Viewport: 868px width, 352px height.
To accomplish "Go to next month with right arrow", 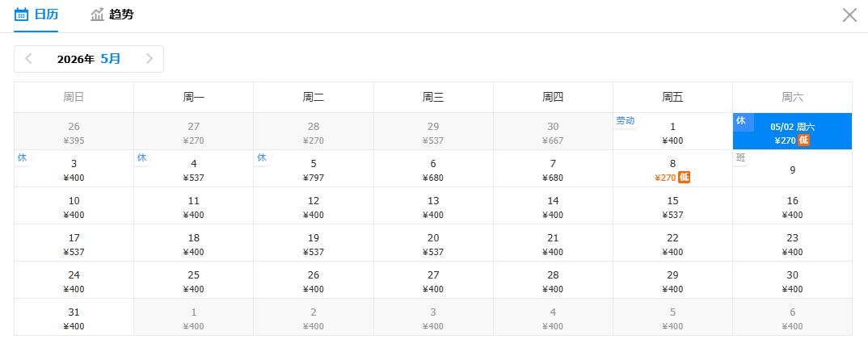I will point(149,59).
